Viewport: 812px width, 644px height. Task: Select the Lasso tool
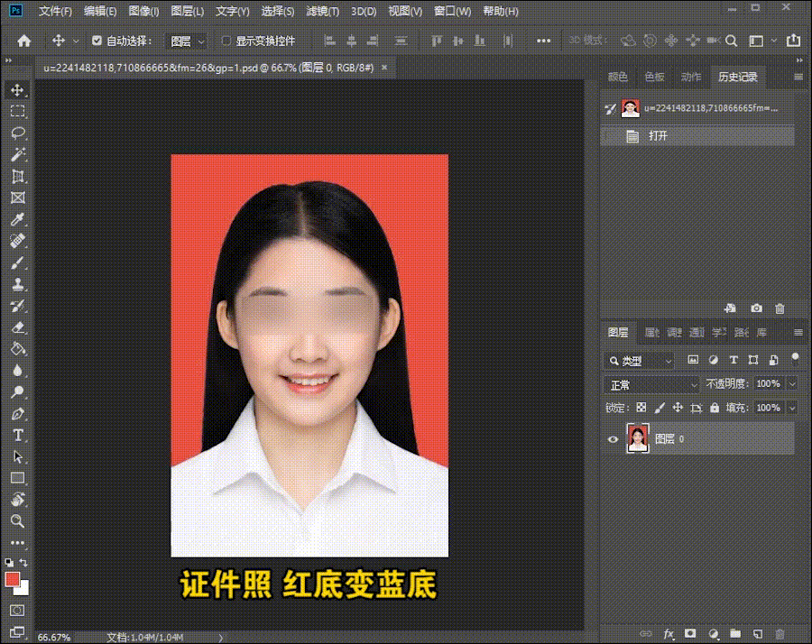point(17,133)
